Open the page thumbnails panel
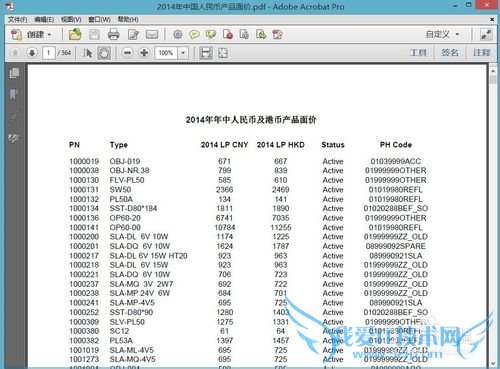 [x=14, y=73]
